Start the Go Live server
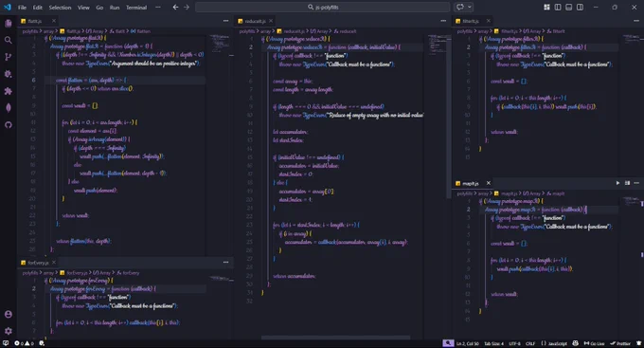This screenshot has width=644, height=348. point(595,343)
